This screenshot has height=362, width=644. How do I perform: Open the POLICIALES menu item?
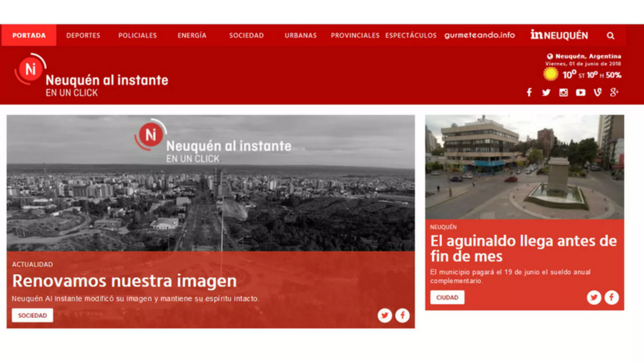[x=137, y=35]
